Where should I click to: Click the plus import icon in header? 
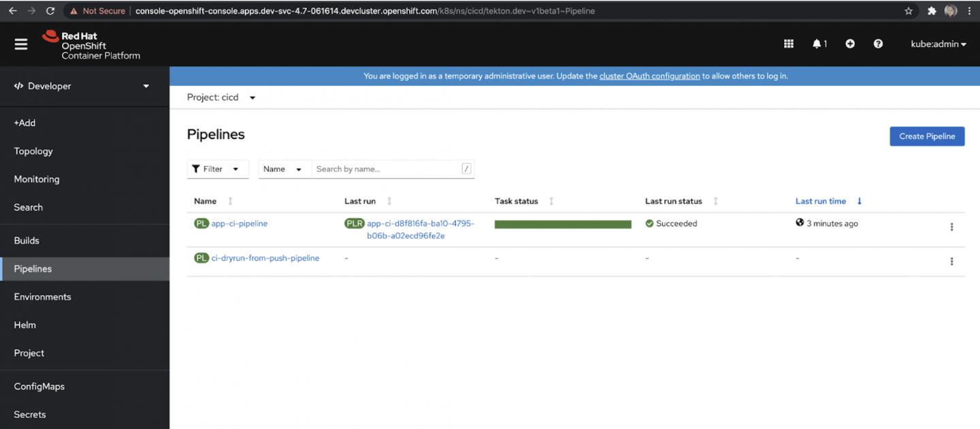[x=850, y=44]
